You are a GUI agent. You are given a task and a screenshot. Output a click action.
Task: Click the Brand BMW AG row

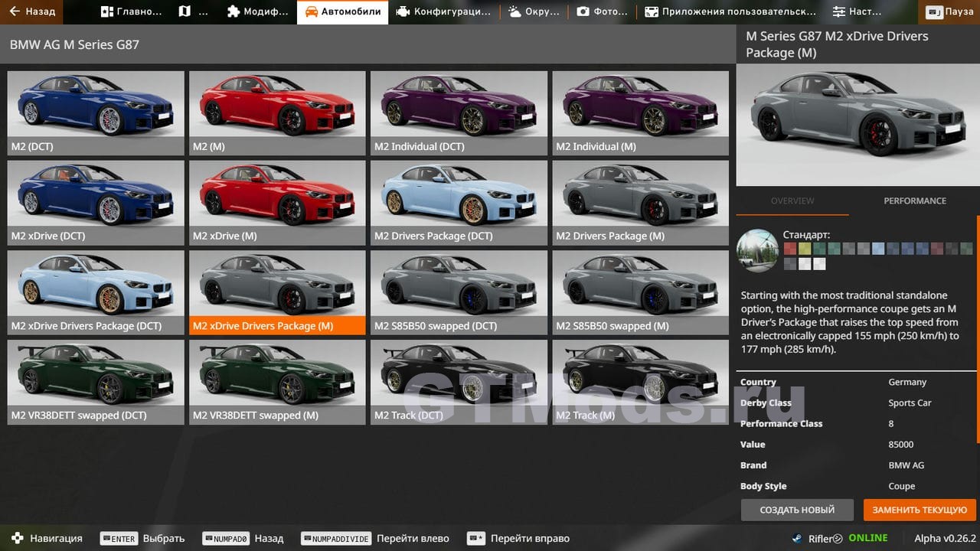(857, 465)
